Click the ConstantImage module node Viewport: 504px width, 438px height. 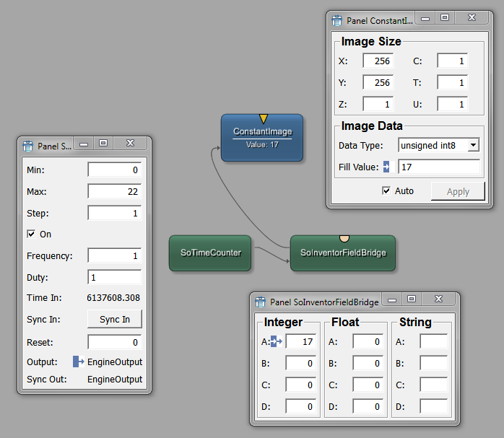261,137
